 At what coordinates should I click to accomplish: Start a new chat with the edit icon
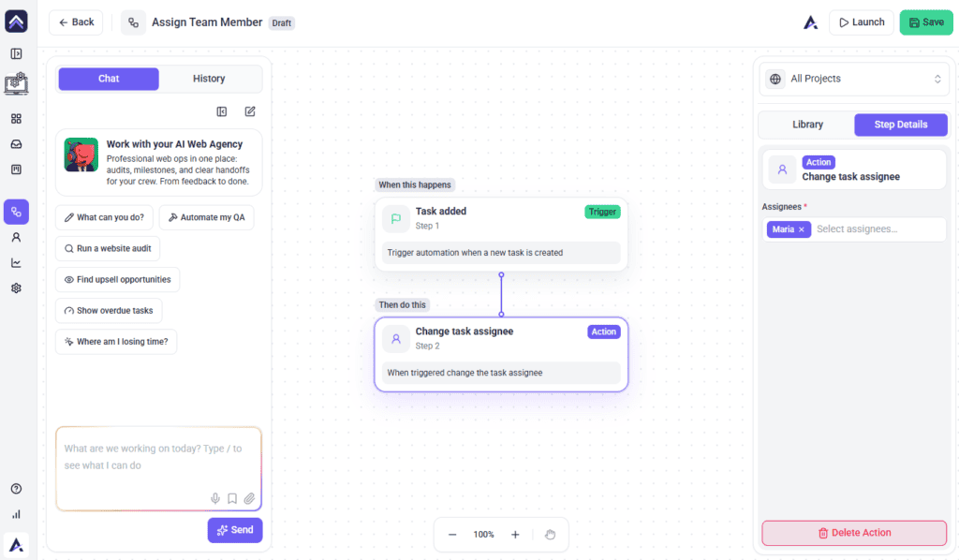tap(250, 111)
